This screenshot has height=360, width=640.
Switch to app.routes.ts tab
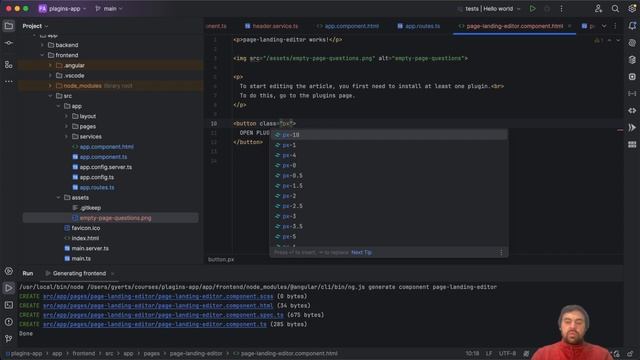419,26
